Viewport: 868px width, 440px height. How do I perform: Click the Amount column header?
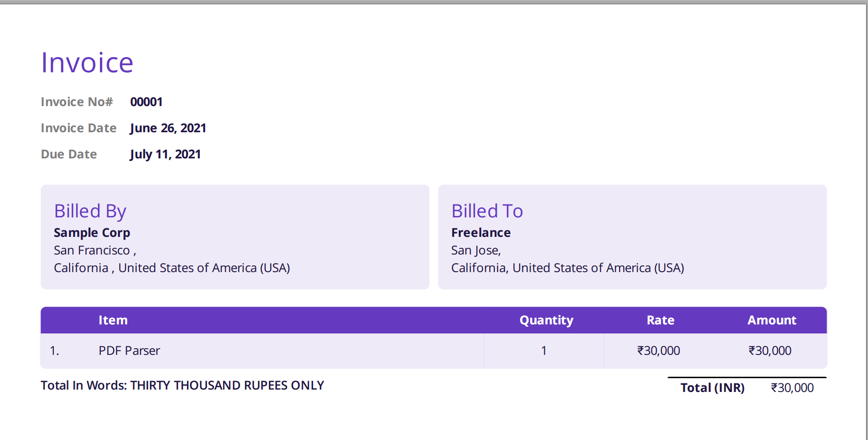click(771, 320)
